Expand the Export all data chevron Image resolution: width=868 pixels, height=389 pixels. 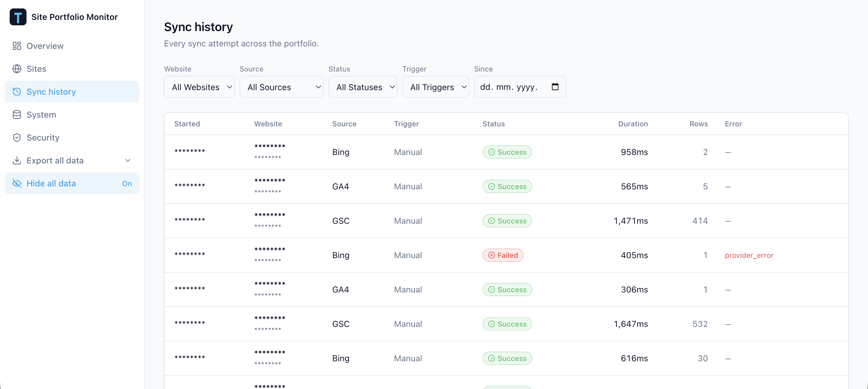pyautogui.click(x=128, y=160)
